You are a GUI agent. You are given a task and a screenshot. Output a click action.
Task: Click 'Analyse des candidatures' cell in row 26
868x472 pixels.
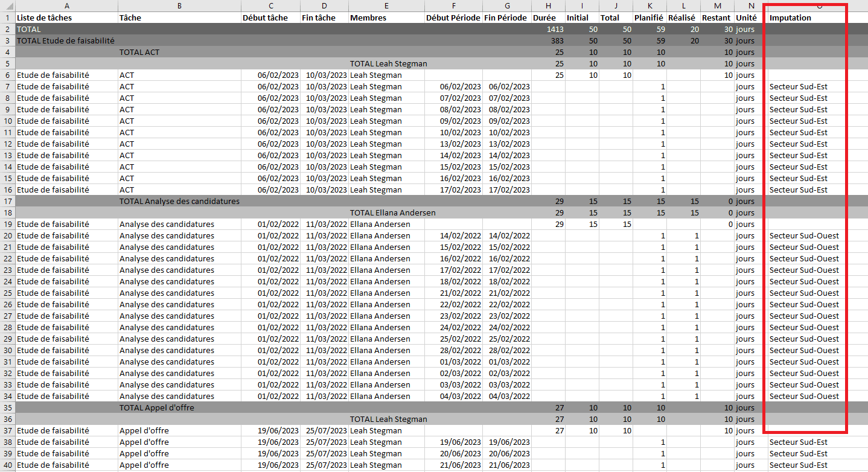(x=179, y=304)
